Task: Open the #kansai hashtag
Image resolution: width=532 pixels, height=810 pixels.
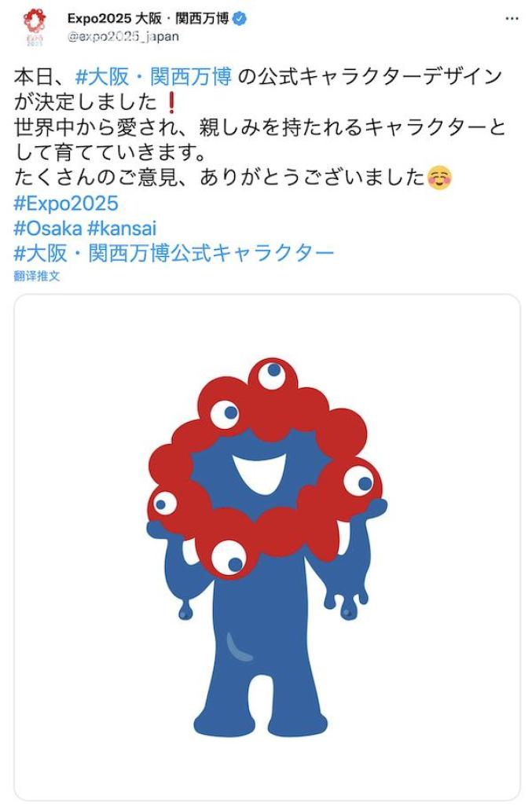Action: (122, 229)
